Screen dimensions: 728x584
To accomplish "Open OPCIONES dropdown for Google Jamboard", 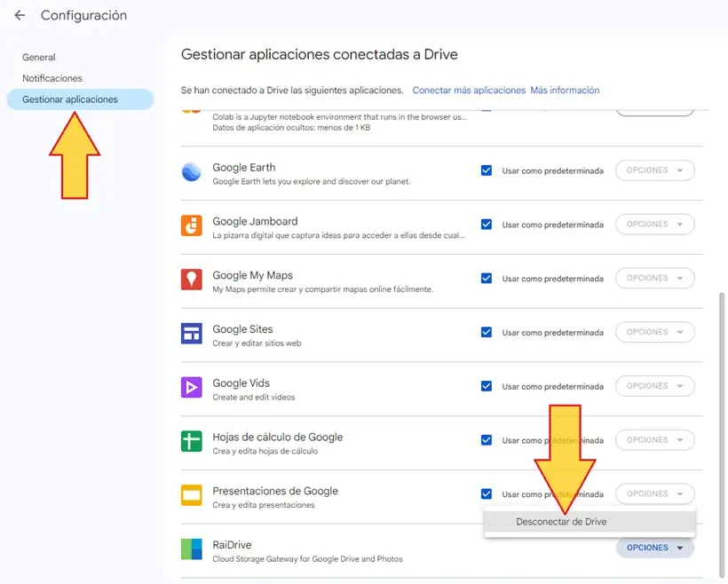I will pyautogui.click(x=654, y=225).
